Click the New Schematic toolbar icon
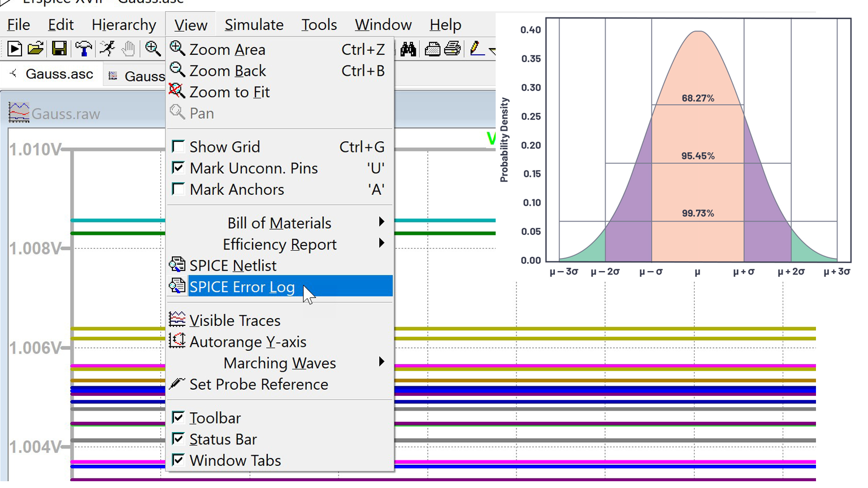868x488 pixels. pos(15,49)
